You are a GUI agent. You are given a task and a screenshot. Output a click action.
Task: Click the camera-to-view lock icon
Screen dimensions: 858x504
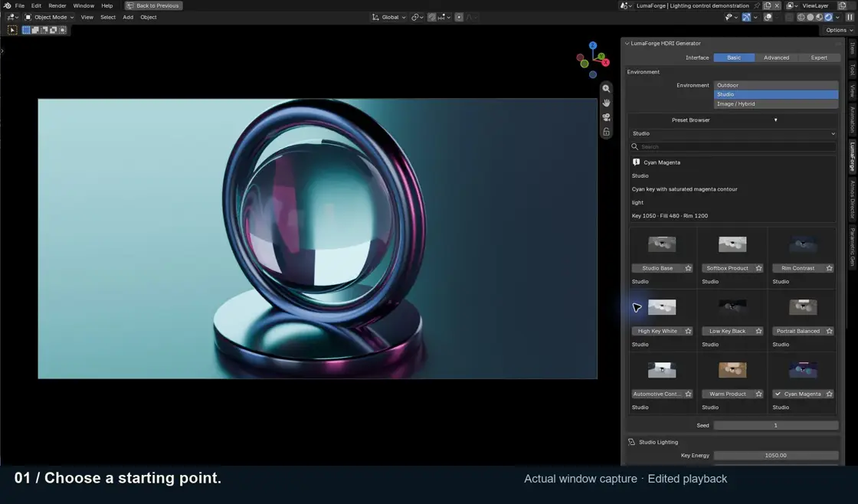[606, 132]
